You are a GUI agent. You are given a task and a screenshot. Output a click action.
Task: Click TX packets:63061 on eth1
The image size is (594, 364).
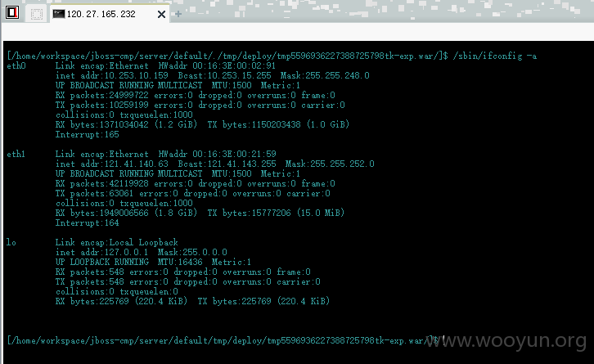[94, 194]
